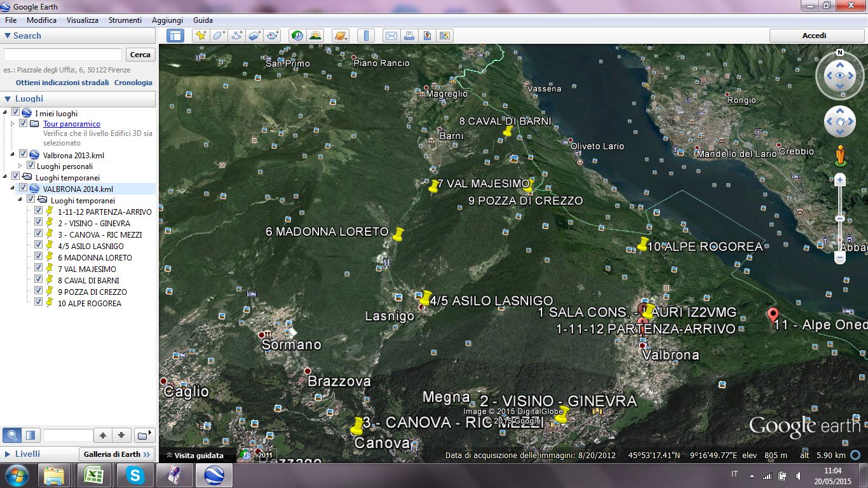868x488 pixels.
Task: Open the File menu
Action: [x=11, y=20]
